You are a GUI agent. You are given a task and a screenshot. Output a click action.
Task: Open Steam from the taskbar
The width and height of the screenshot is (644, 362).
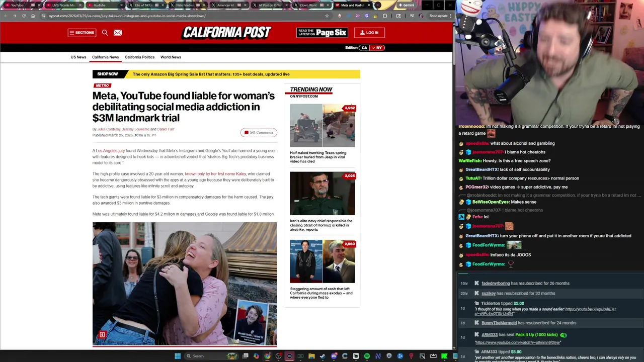(x=323, y=356)
